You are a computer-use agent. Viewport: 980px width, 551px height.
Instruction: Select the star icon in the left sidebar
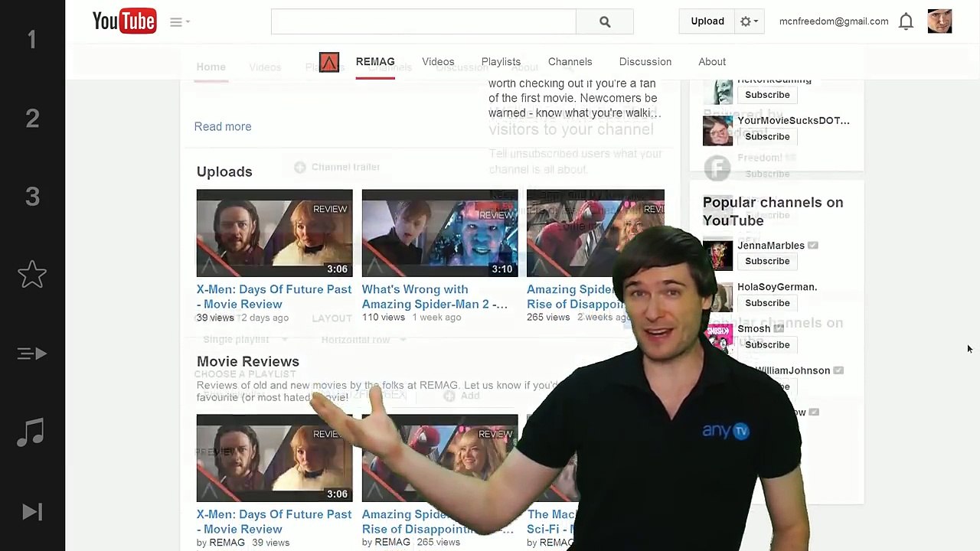coord(32,274)
